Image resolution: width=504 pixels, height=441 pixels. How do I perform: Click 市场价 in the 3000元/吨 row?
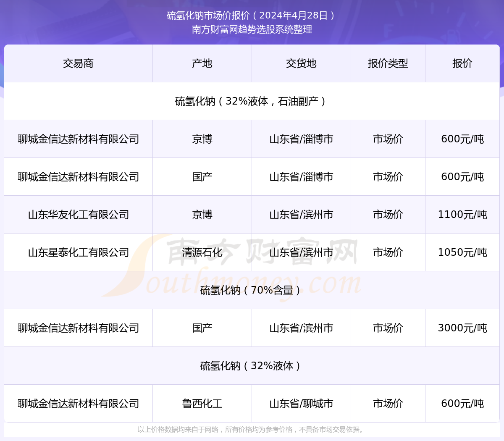pyautogui.click(x=388, y=328)
